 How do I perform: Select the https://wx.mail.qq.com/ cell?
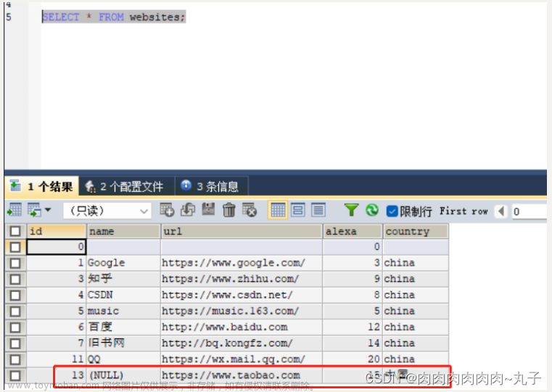point(242,359)
